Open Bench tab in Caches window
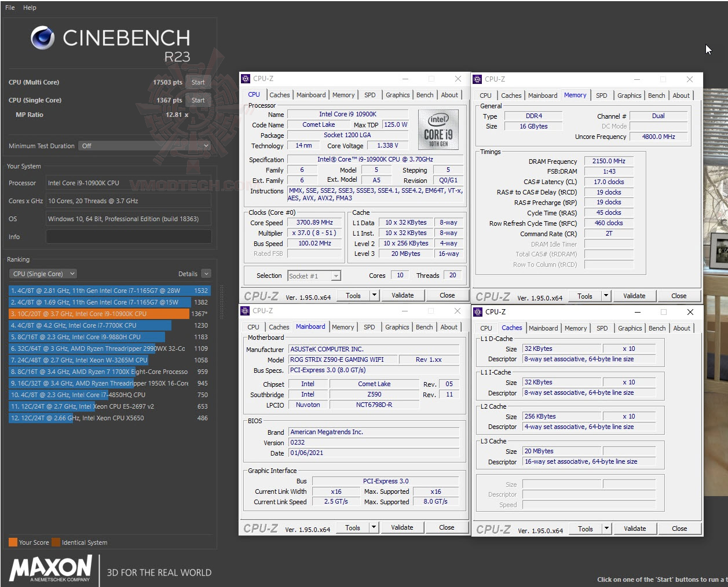Screen dimensions: 728x587 (657, 328)
